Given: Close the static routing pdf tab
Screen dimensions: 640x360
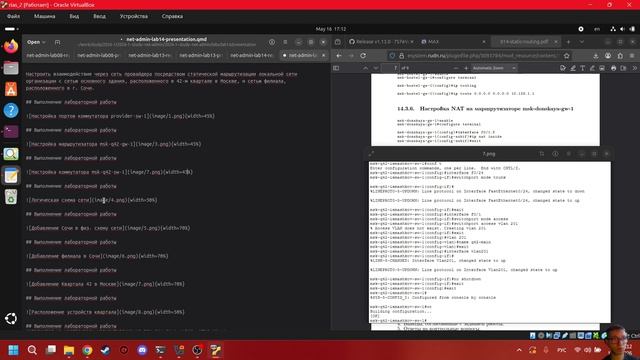Looking at the screenshot, I should tap(556, 42).
